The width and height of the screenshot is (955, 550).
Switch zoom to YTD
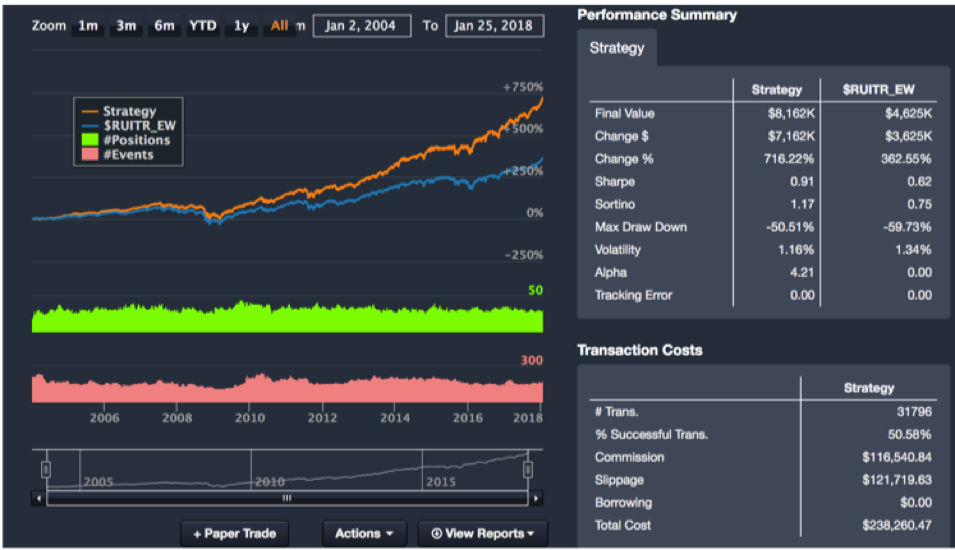203,26
